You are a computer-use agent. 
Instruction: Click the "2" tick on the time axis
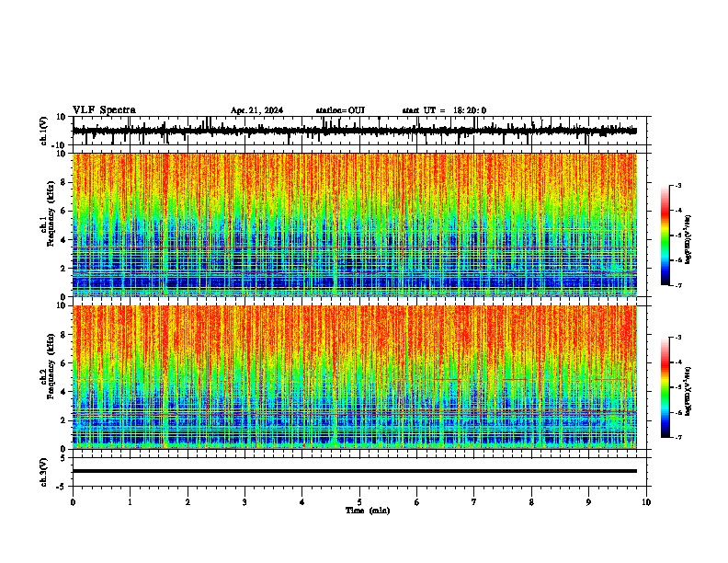click(188, 502)
